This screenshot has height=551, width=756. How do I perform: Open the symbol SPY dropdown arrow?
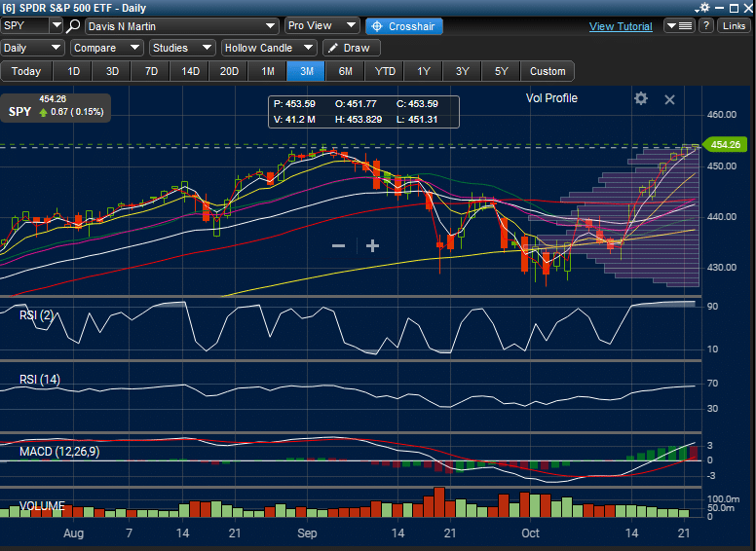click(57, 25)
